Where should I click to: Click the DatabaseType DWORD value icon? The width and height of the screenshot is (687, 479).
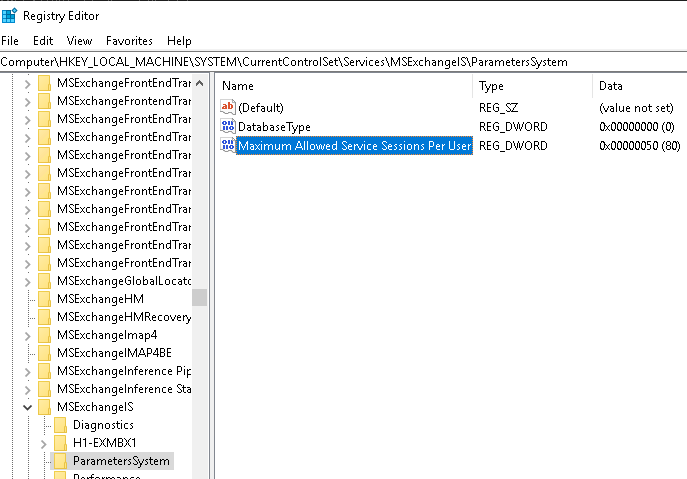click(x=228, y=126)
